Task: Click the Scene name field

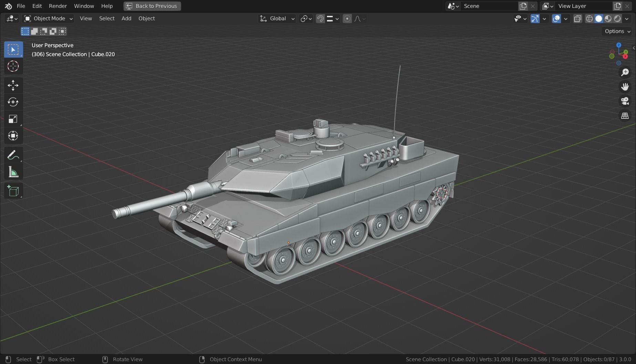Action: [490, 6]
